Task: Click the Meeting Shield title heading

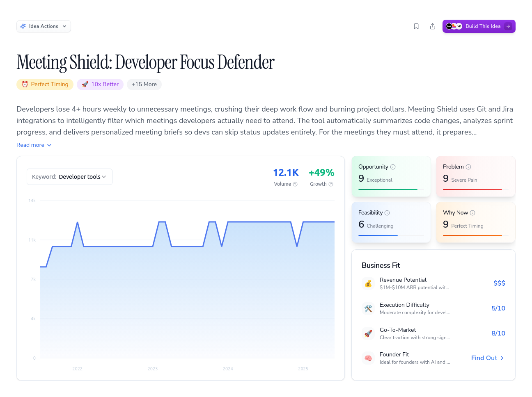Action: click(145, 62)
